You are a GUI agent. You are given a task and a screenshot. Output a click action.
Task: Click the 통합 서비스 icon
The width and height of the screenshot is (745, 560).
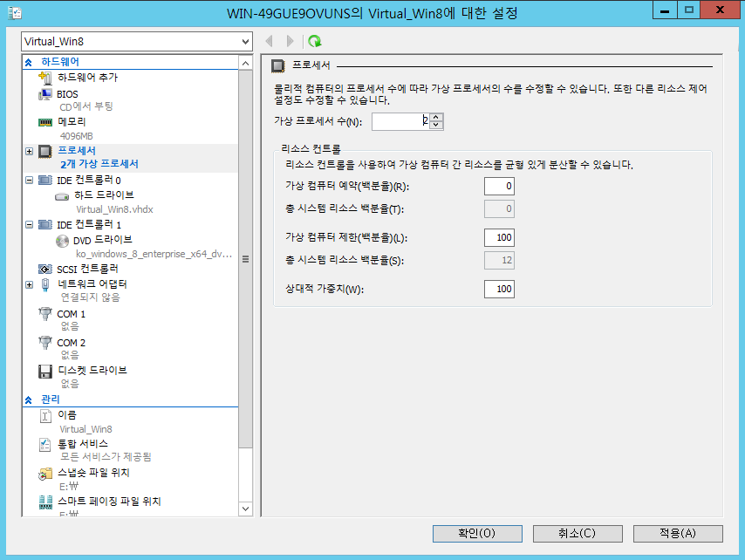(45, 445)
